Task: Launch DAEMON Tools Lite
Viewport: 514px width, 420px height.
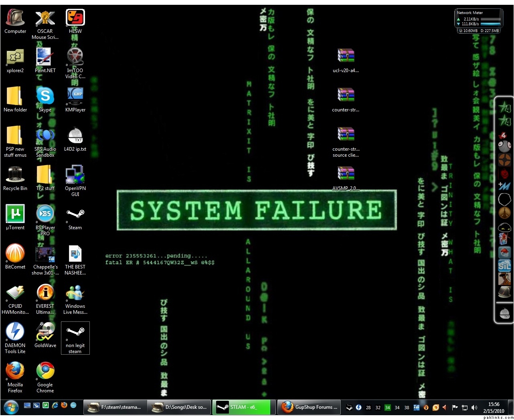Action: point(15,332)
